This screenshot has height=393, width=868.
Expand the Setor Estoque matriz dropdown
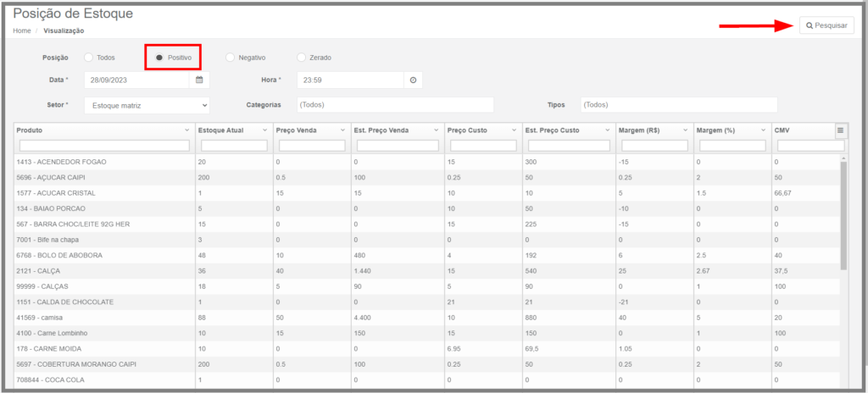147,105
